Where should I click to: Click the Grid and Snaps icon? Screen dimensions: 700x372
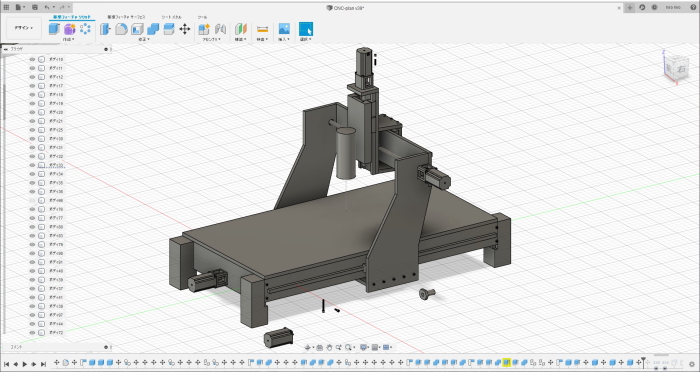click(375, 347)
